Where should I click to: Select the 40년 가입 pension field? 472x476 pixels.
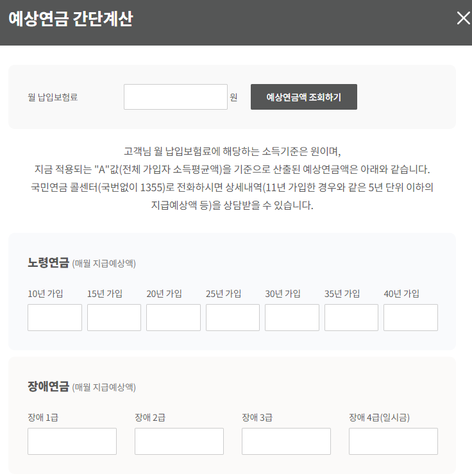coord(410,318)
